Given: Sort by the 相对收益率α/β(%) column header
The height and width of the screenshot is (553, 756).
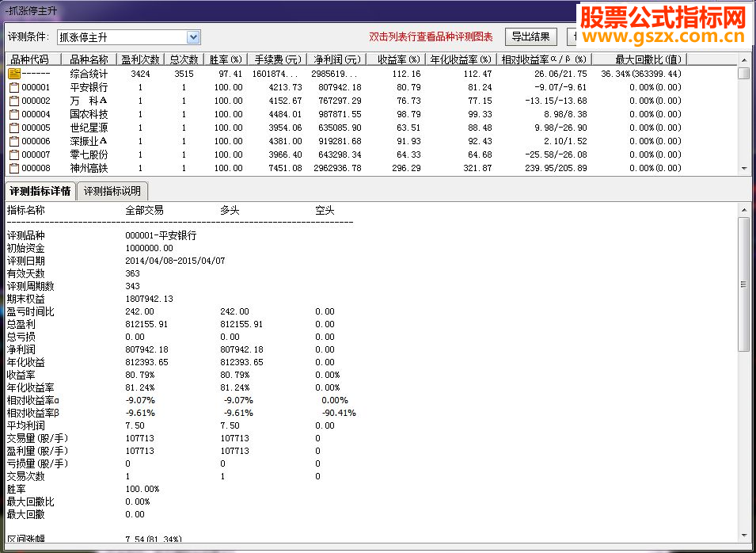Looking at the screenshot, I should pos(544,59).
